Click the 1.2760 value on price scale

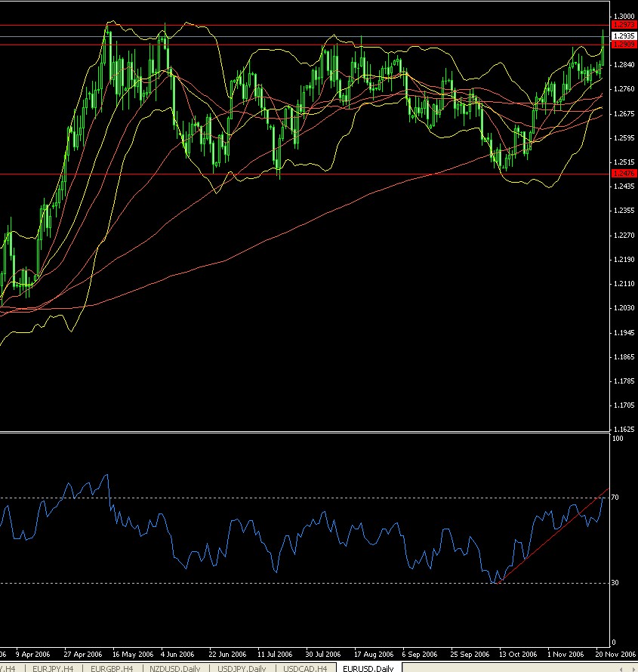[x=624, y=89]
